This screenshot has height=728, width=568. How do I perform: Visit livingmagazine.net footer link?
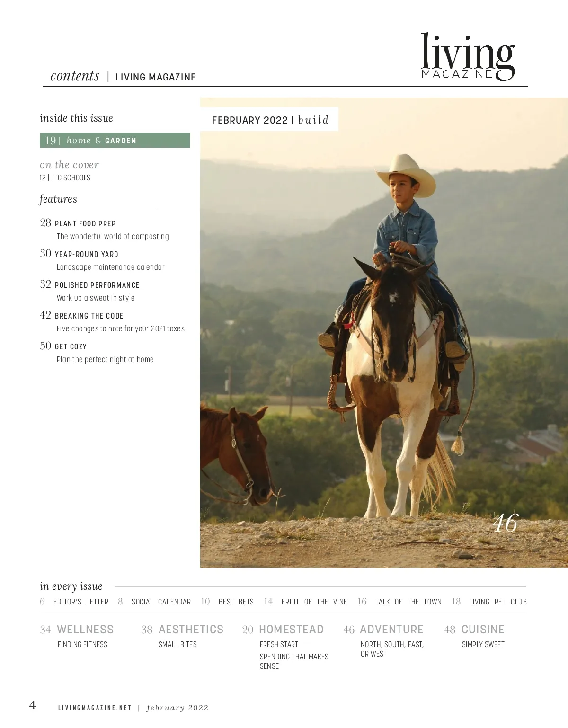coord(95,708)
